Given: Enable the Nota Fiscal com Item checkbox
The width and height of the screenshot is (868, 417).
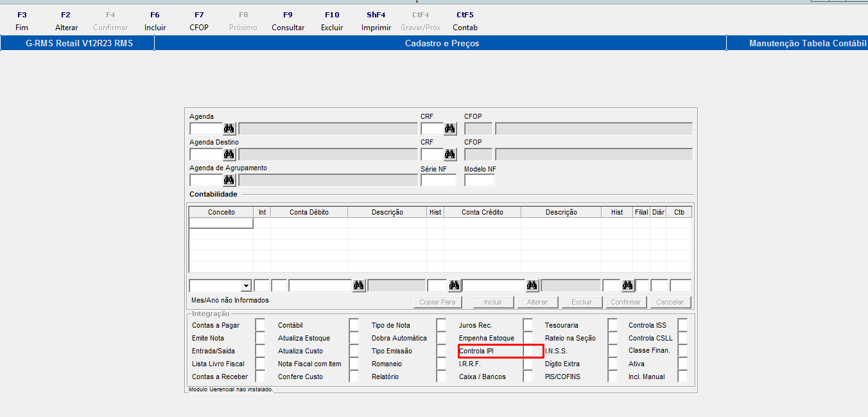Looking at the screenshot, I should click(x=354, y=364).
